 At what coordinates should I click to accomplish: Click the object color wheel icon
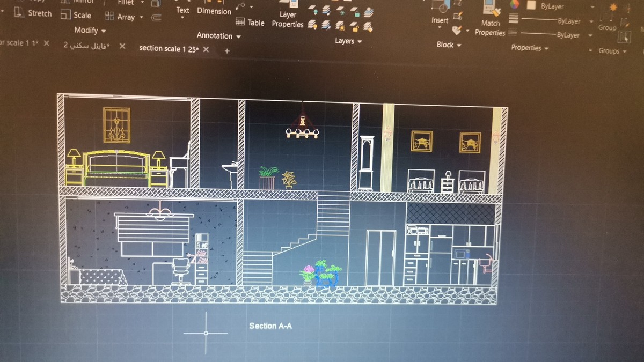pyautogui.click(x=515, y=5)
